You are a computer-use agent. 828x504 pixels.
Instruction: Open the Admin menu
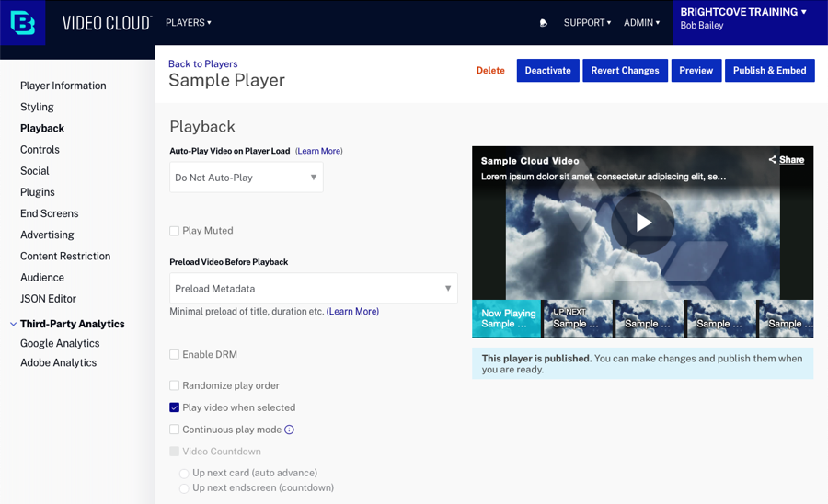click(641, 23)
